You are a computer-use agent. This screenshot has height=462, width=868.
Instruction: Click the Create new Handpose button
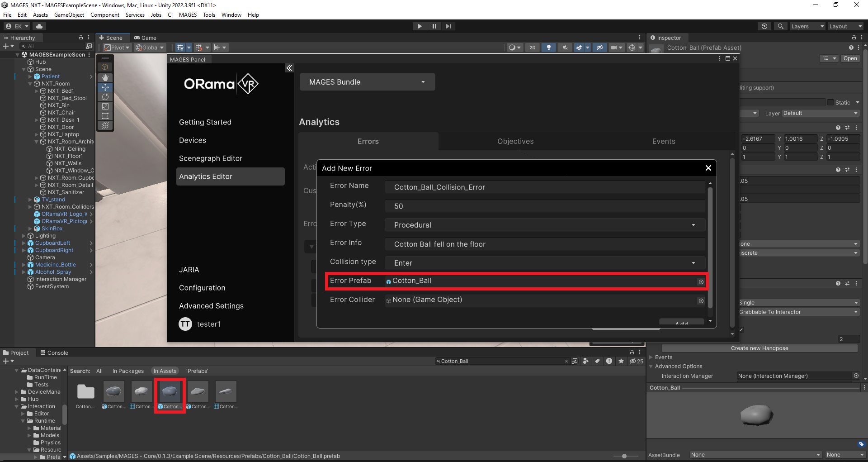[759, 348]
